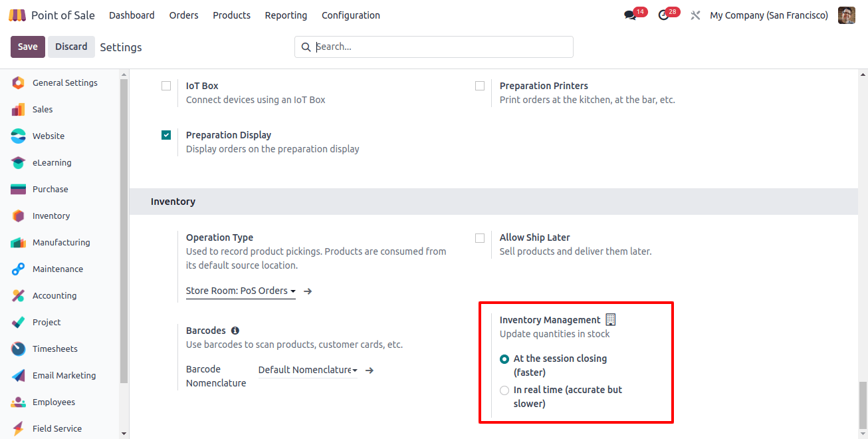Image resolution: width=868 pixels, height=439 pixels.
Task: Expand the Default Nomenclature dropdown
Action: pos(308,370)
